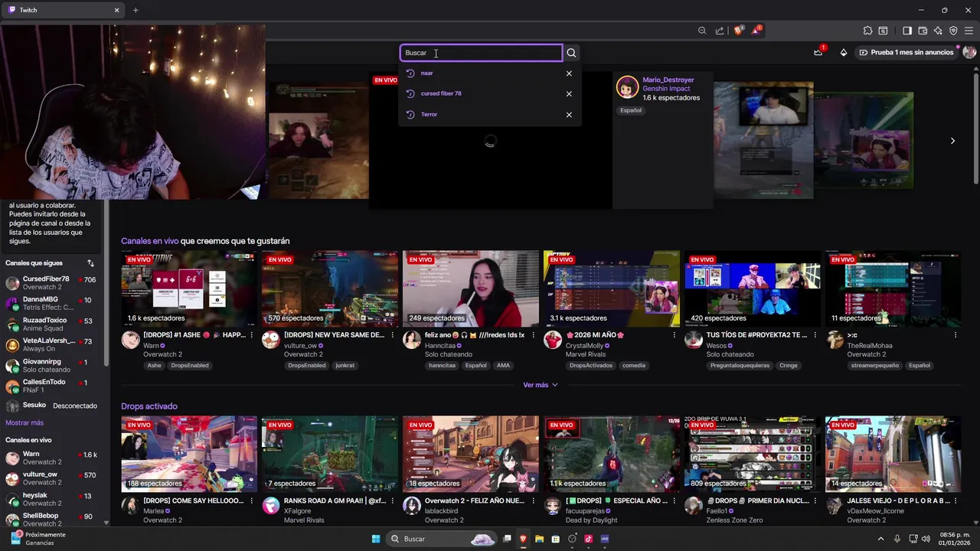This screenshot has width=980, height=551.
Task: Select recent search 'naar'
Action: (x=426, y=73)
